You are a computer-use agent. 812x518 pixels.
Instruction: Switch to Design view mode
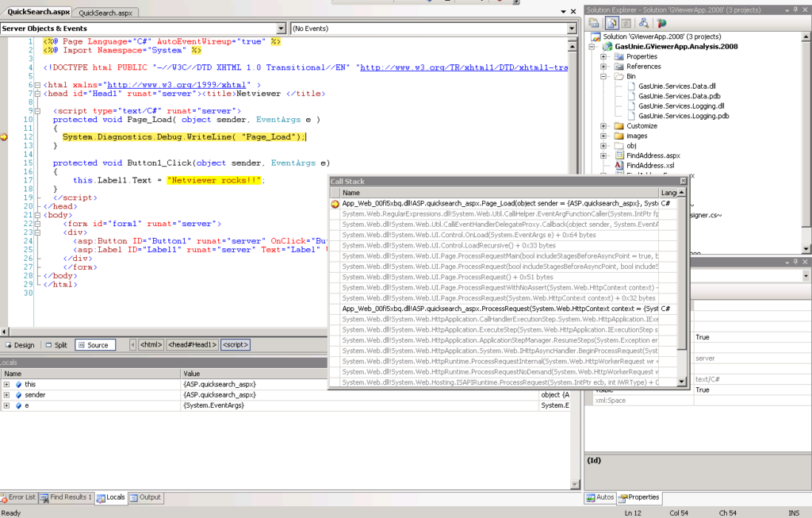coord(18,344)
